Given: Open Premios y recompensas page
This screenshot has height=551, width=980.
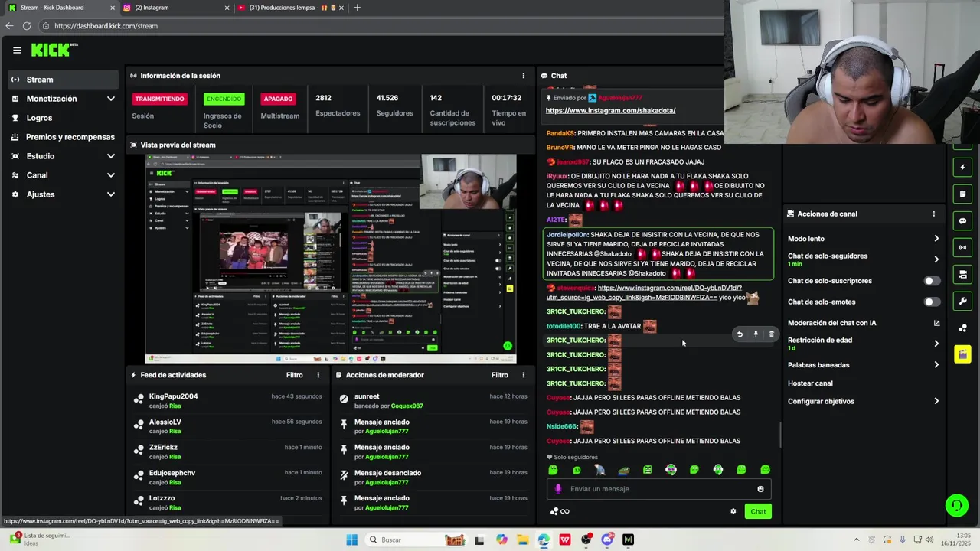Looking at the screenshot, I should [64, 137].
